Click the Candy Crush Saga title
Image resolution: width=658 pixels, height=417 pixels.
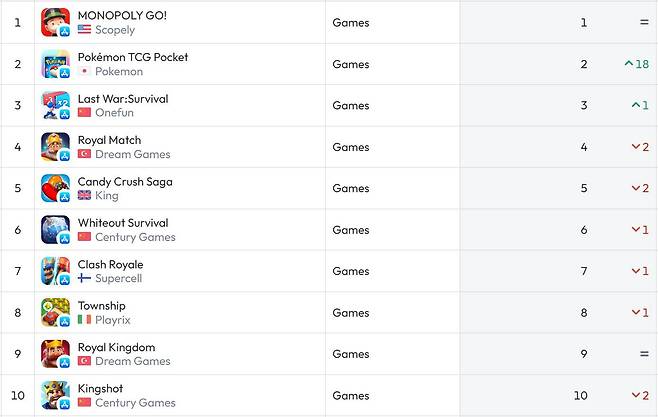coord(125,182)
